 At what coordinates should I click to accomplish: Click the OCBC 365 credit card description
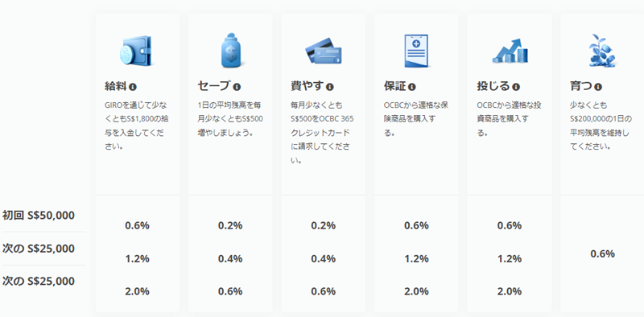(x=321, y=133)
